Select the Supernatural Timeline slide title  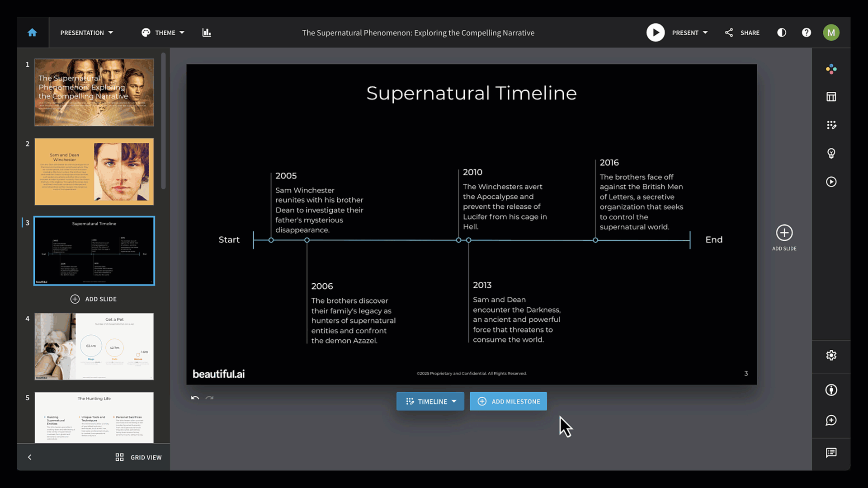click(x=472, y=93)
